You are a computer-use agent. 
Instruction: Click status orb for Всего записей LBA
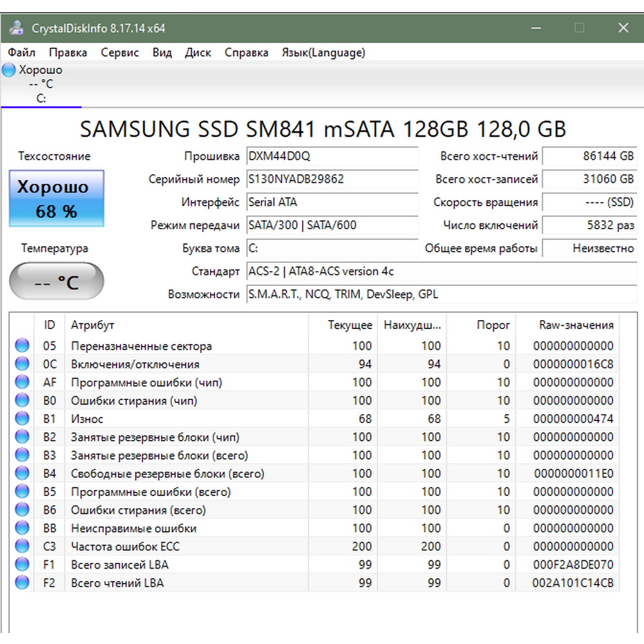[x=23, y=565]
